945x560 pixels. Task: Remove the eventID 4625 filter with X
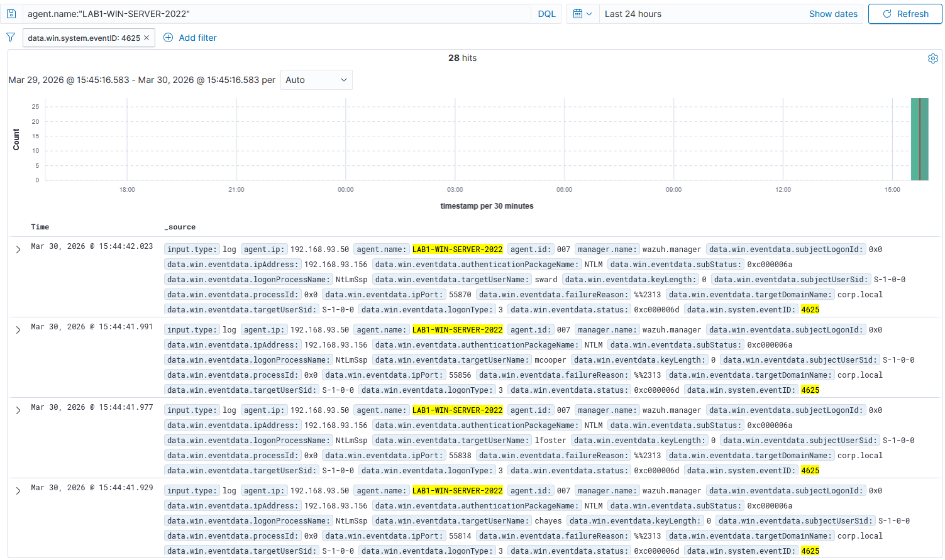point(146,38)
